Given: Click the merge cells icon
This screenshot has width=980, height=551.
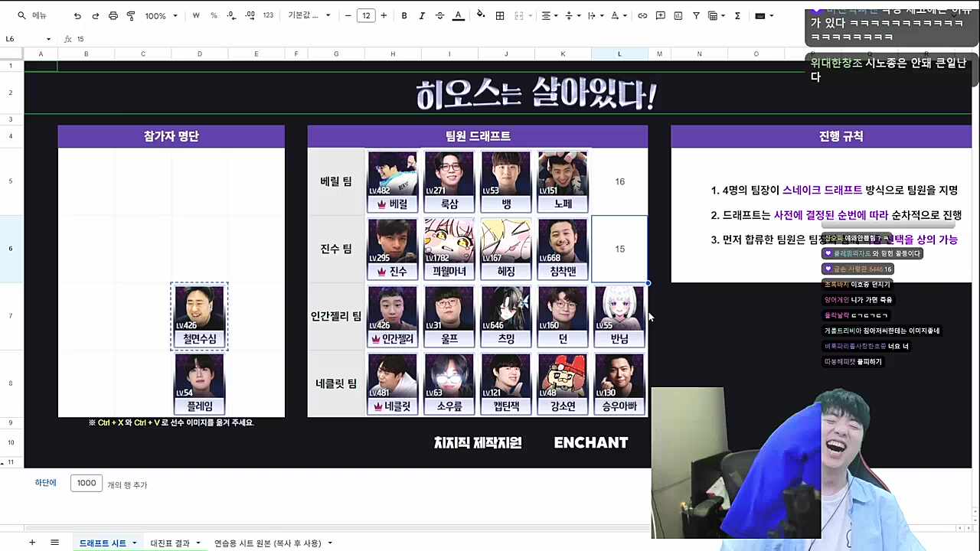Looking at the screenshot, I should pyautogui.click(x=519, y=15).
